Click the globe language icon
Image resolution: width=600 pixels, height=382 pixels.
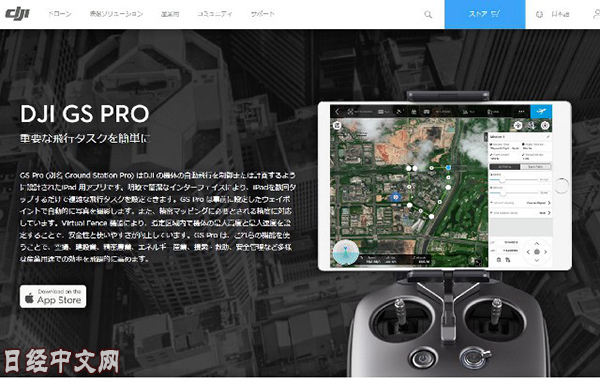click(x=539, y=15)
